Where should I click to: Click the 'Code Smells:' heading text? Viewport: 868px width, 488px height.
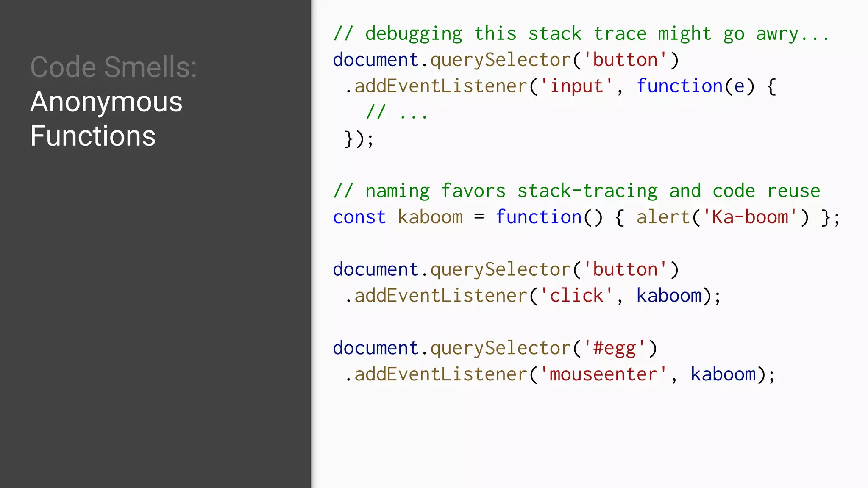point(114,67)
